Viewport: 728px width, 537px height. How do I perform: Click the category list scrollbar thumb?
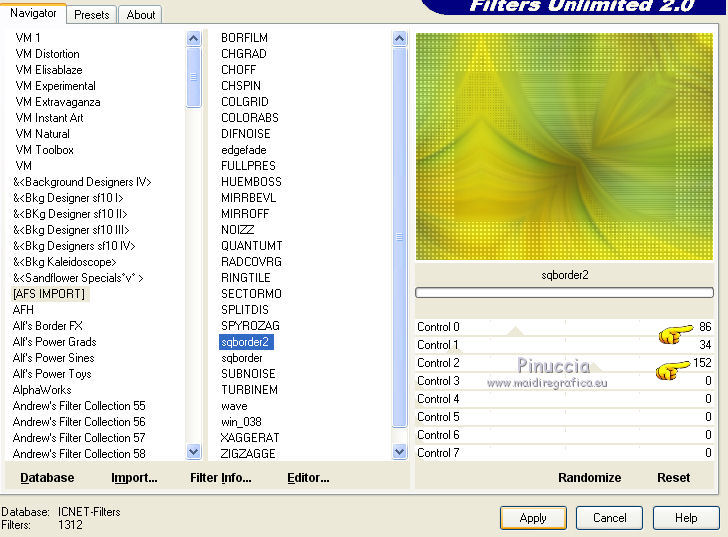pyautogui.click(x=194, y=77)
